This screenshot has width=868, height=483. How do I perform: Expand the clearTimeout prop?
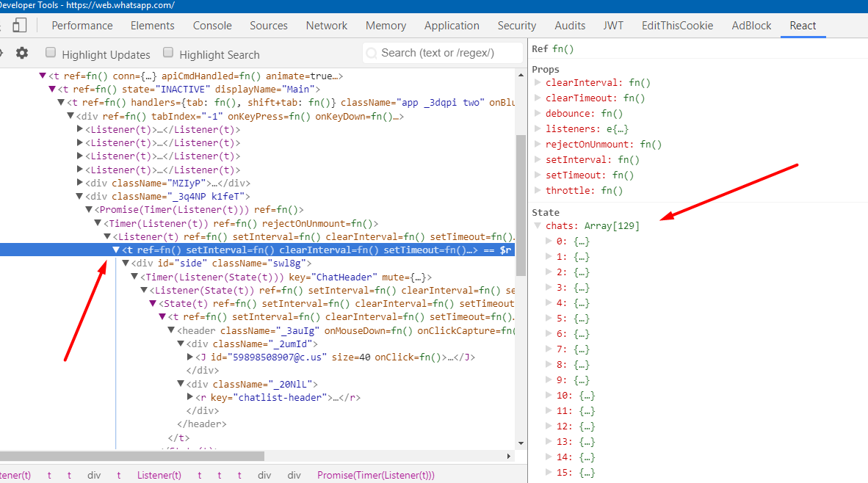pos(537,98)
